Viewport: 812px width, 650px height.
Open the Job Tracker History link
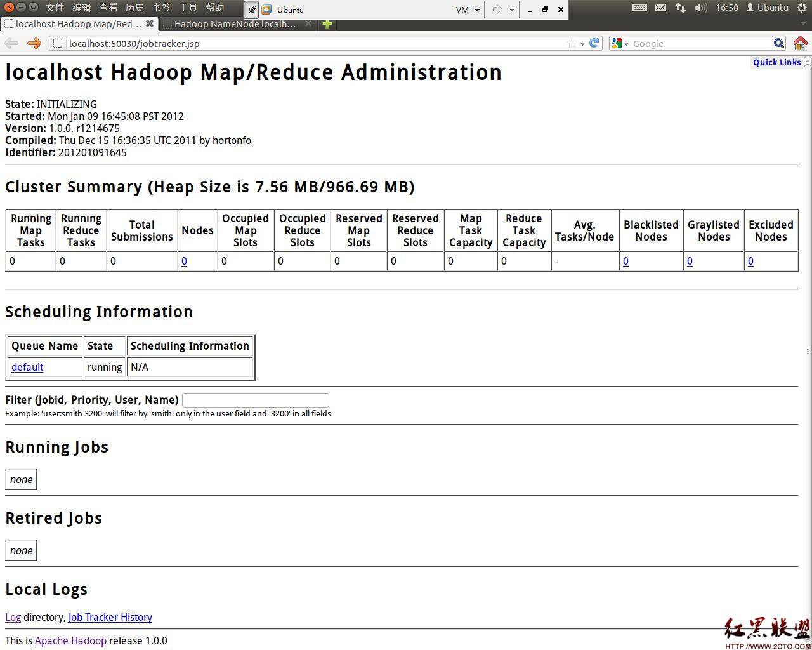click(110, 617)
